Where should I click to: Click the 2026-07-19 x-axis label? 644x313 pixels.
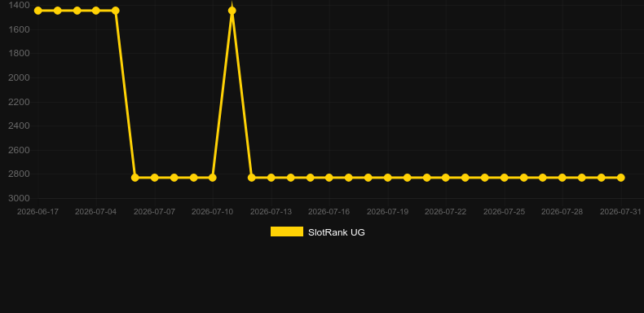coord(388,212)
